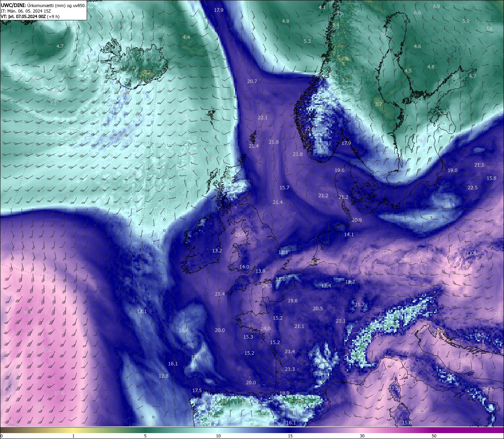504x439 pixels.
Task: Click the 2.9 value over Norway
Action: click(345, 59)
